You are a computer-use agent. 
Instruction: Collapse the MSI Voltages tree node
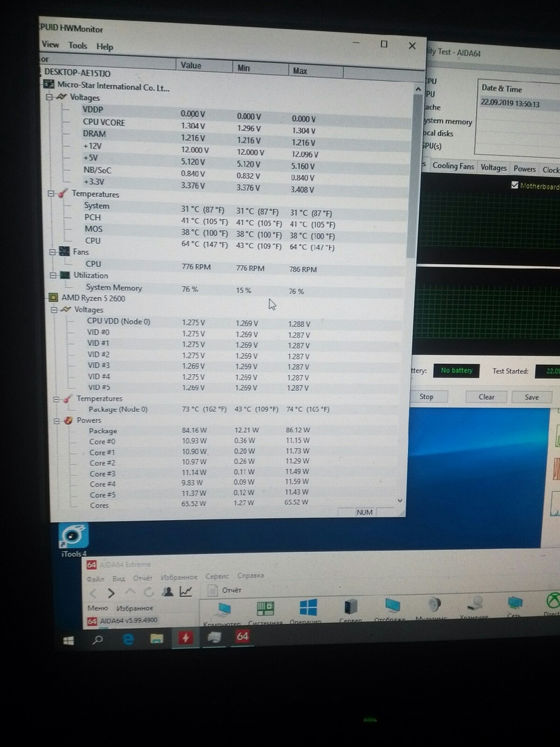click(48, 97)
